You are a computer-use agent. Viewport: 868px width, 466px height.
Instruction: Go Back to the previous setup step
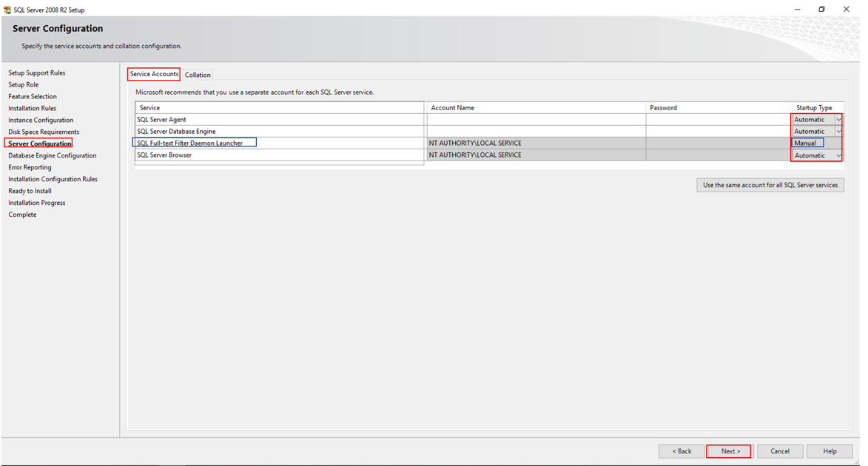click(682, 451)
